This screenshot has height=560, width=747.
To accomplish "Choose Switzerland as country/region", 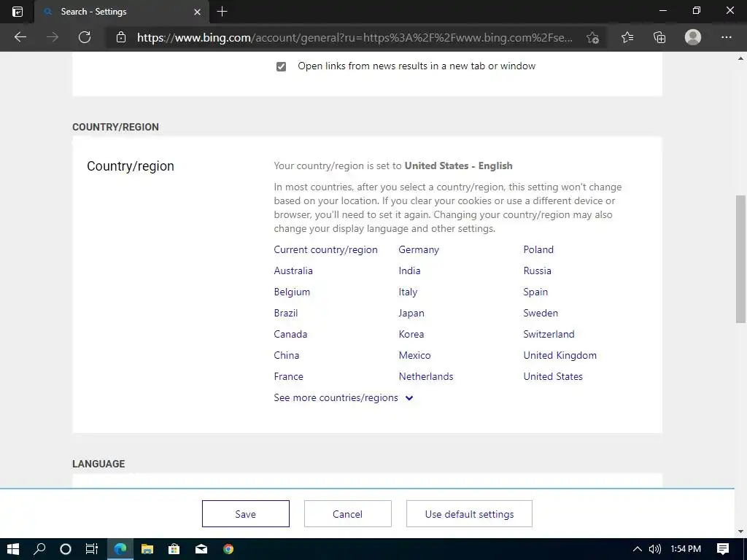I will 549,334.
